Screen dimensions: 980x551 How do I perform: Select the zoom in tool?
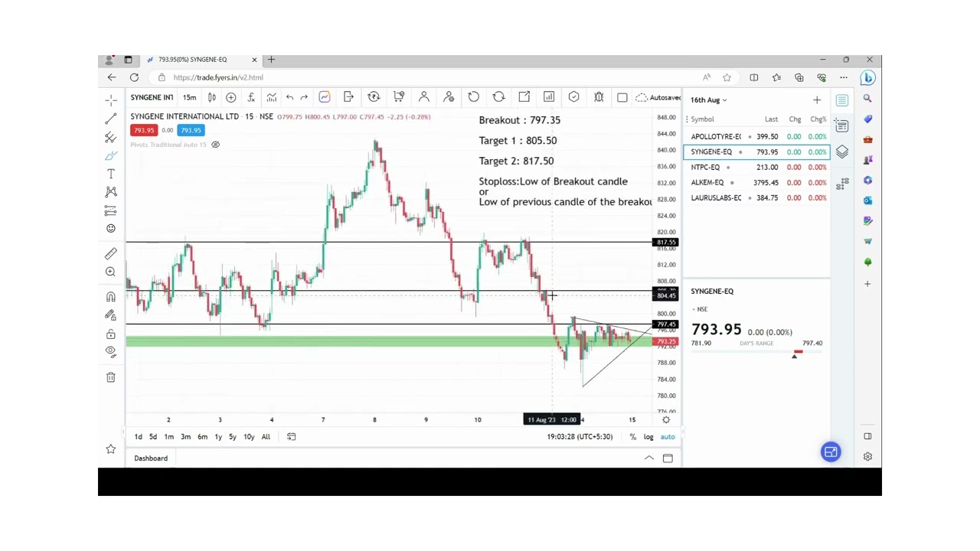111,272
